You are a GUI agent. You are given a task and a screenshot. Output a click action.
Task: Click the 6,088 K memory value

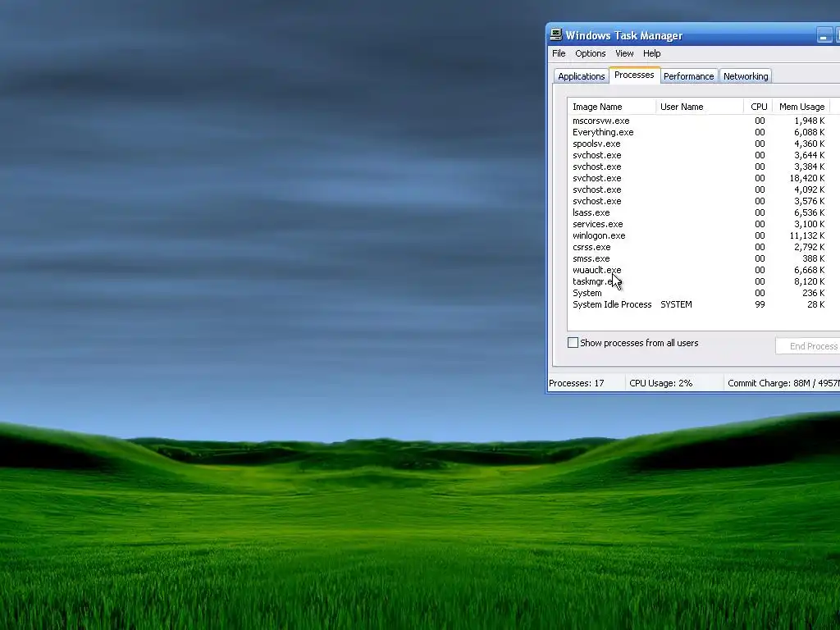click(x=810, y=132)
